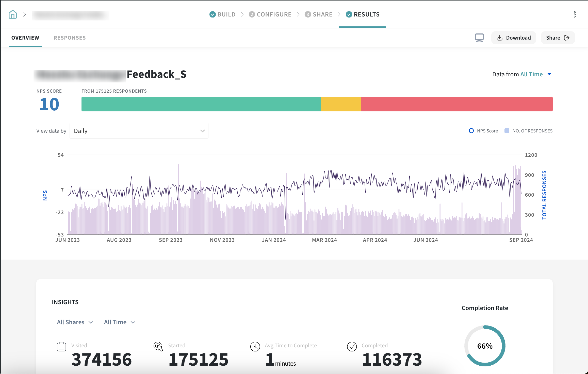Viewport: 588px width, 374px height.
Task: Open the three-dot more options menu
Action: [x=575, y=14]
